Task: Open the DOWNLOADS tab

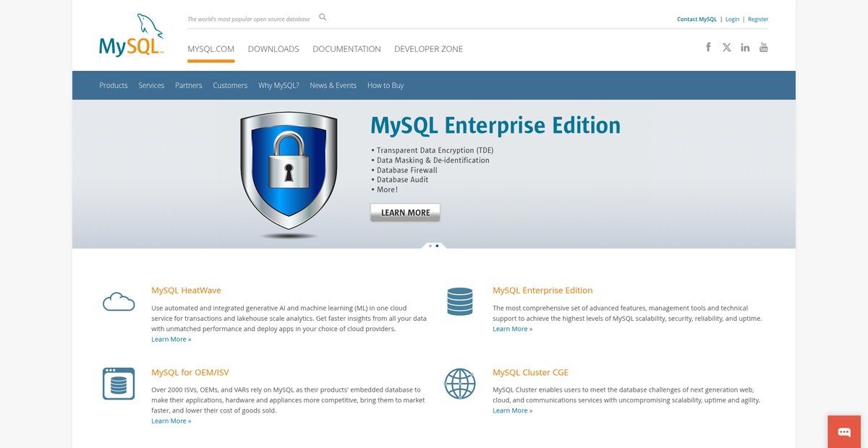Action: 273,49
